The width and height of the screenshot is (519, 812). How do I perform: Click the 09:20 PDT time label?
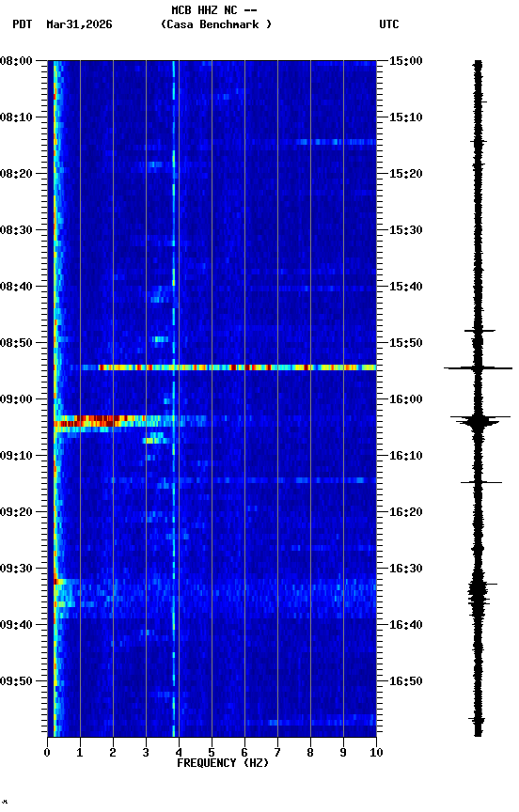point(16,512)
